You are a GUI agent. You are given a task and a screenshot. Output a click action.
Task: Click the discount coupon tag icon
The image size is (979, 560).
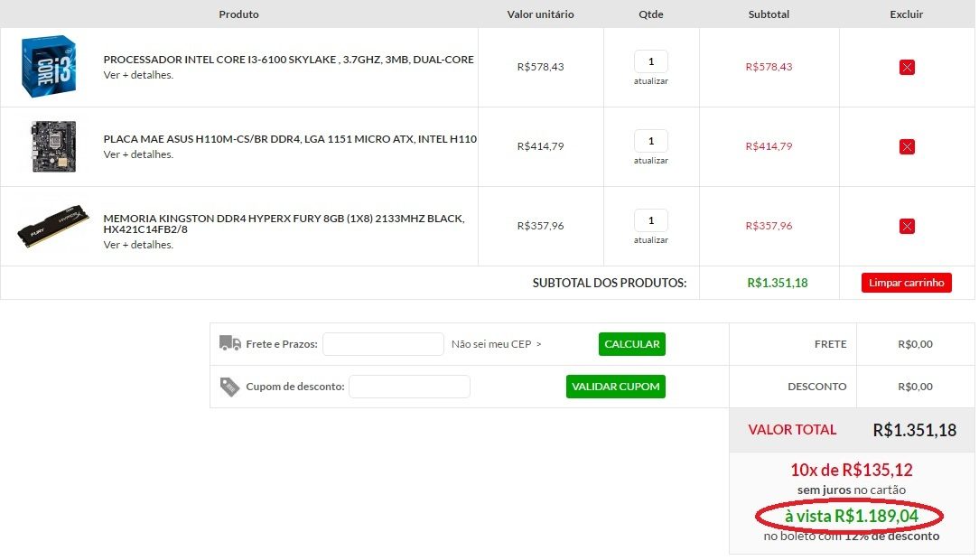click(229, 387)
